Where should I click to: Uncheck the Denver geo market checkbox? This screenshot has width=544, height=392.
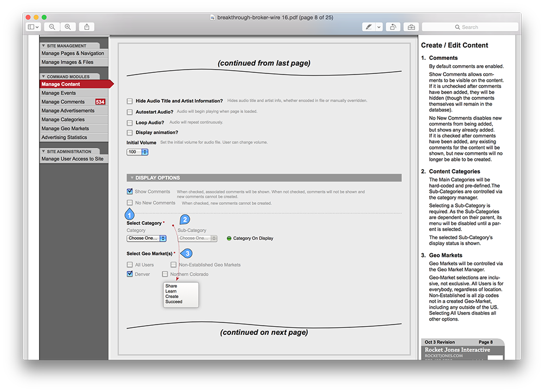(x=129, y=274)
